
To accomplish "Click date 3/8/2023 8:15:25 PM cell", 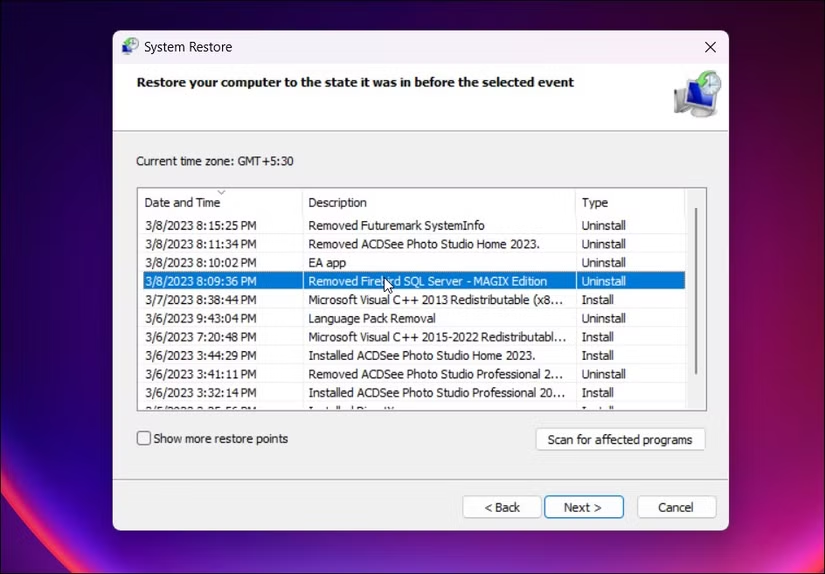I will [x=201, y=225].
